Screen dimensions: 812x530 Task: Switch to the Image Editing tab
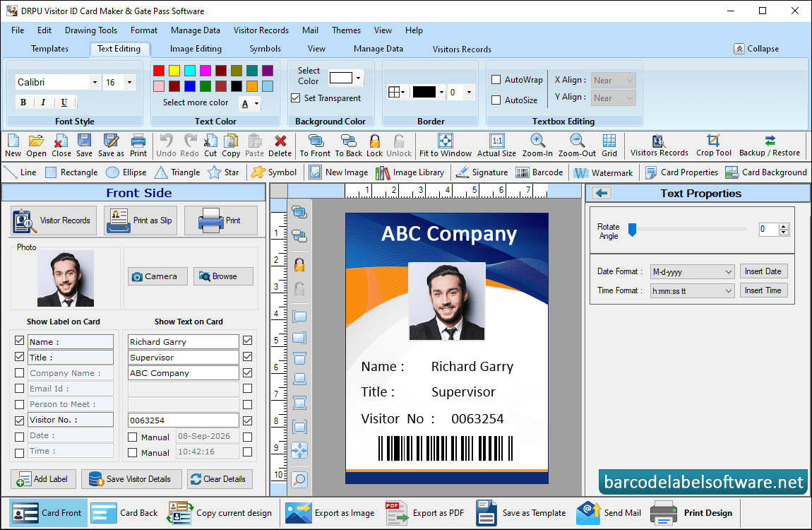point(196,49)
